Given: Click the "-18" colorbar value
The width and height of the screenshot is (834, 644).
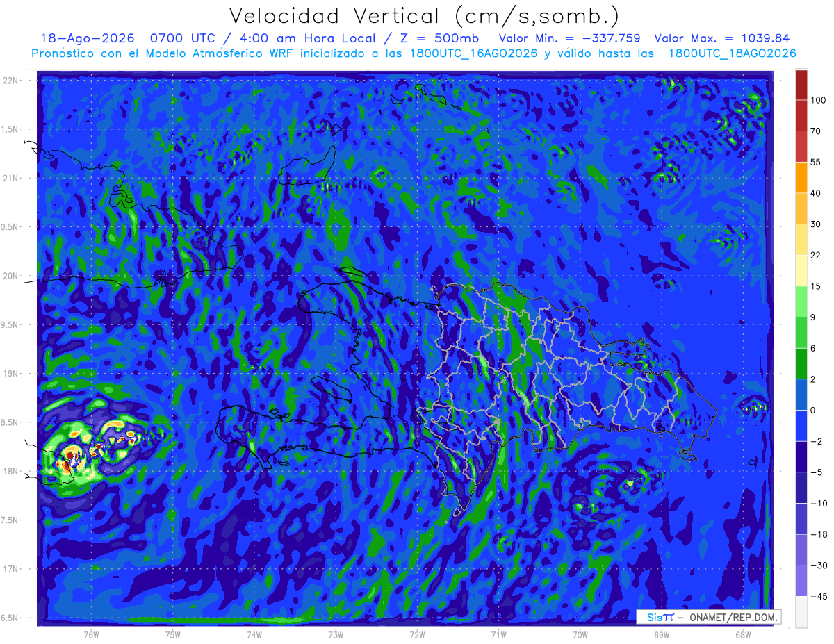Looking at the screenshot, I should coord(818,534).
